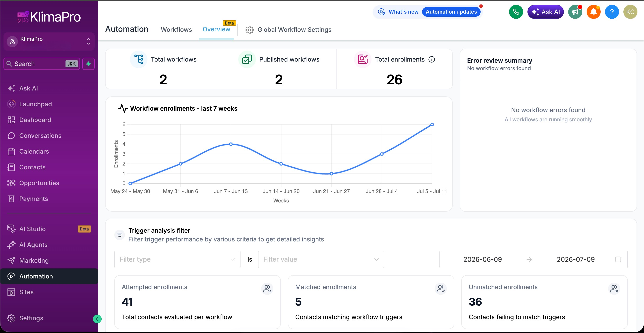Open Global Workflow Settings
644x333 pixels.
coord(288,30)
